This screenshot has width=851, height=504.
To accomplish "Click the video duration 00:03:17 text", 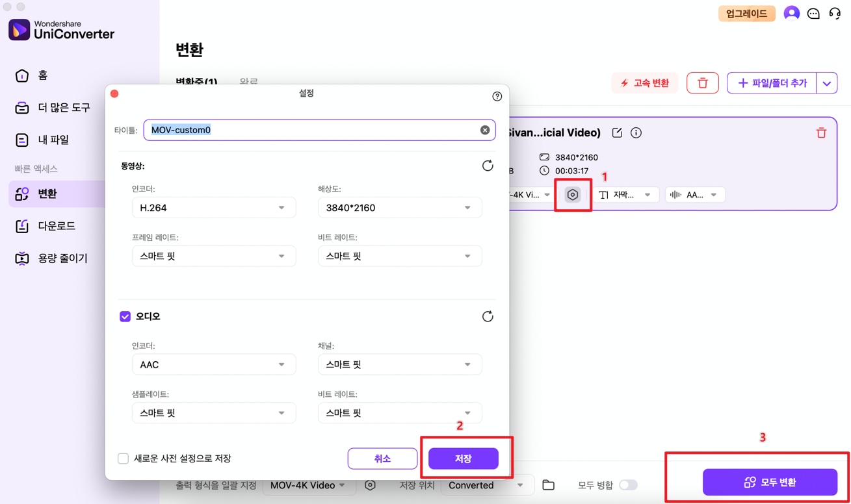I will click(x=571, y=171).
